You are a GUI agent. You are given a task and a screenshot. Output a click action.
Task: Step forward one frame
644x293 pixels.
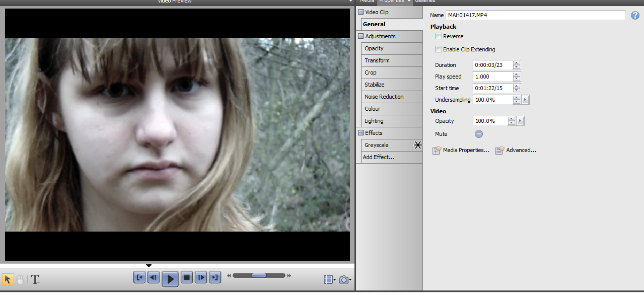tap(201, 277)
